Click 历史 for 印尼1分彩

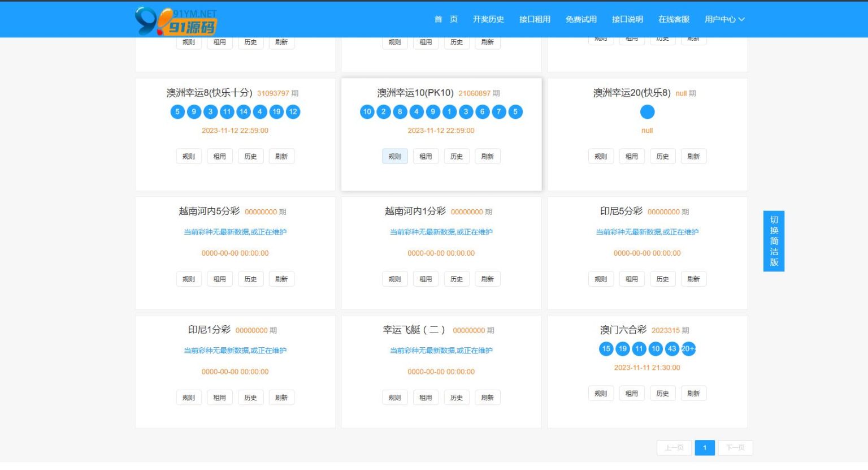tap(250, 398)
